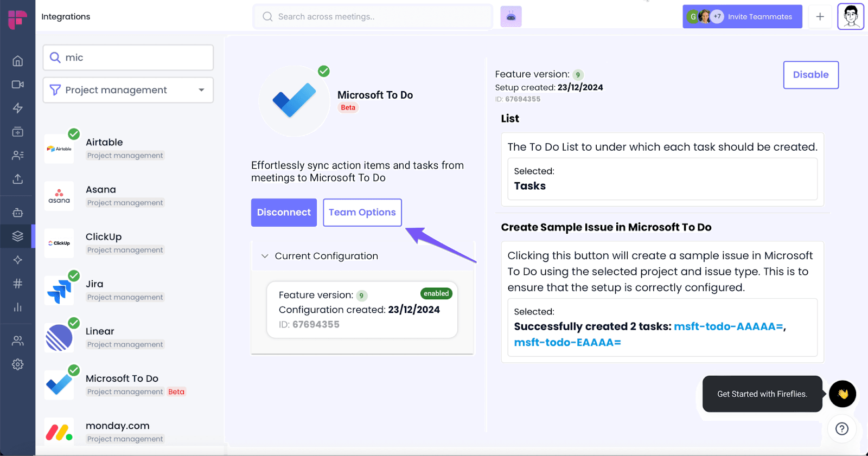Screen dimensions: 868x456
Task: Open the stacked layers Integrations sidebar icon
Action: point(17,236)
